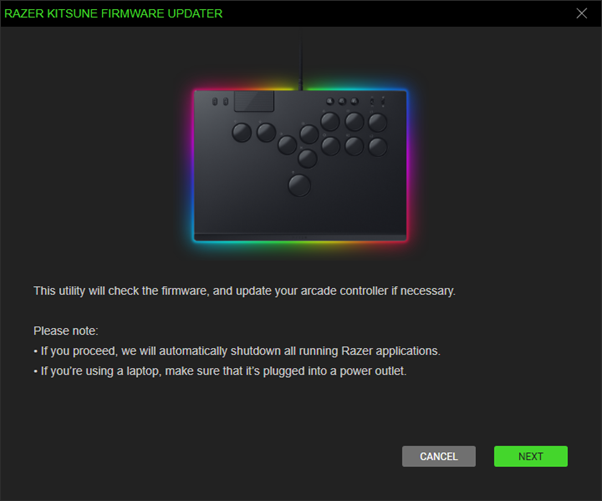This screenshot has height=501, width=602.
Task: Click the gray CANCEL button
Action: 439,456
